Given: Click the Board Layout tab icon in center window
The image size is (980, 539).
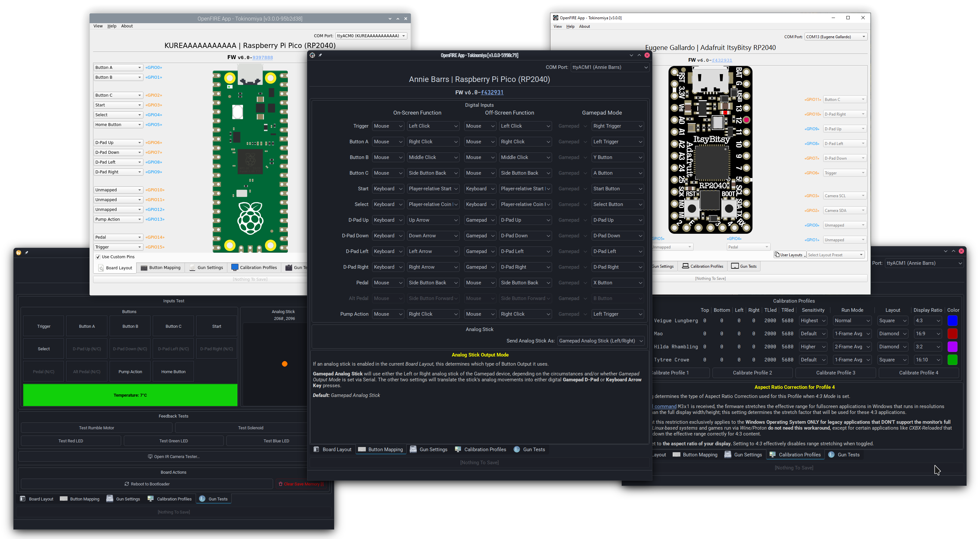Looking at the screenshot, I should [316, 449].
